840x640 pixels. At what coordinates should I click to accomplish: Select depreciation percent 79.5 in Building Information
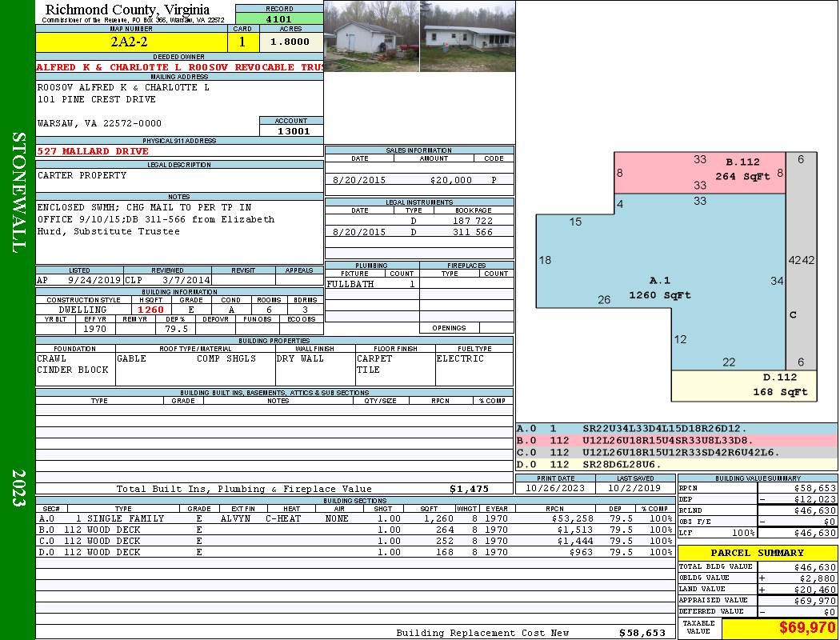(176, 329)
